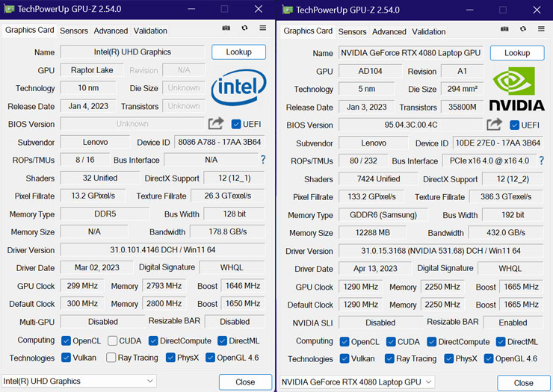The width and height of the screenshot is (553, 392).
Task: Open the Intel(R) UHD Graphics GPU dropdown
Action: pos(78,381)
